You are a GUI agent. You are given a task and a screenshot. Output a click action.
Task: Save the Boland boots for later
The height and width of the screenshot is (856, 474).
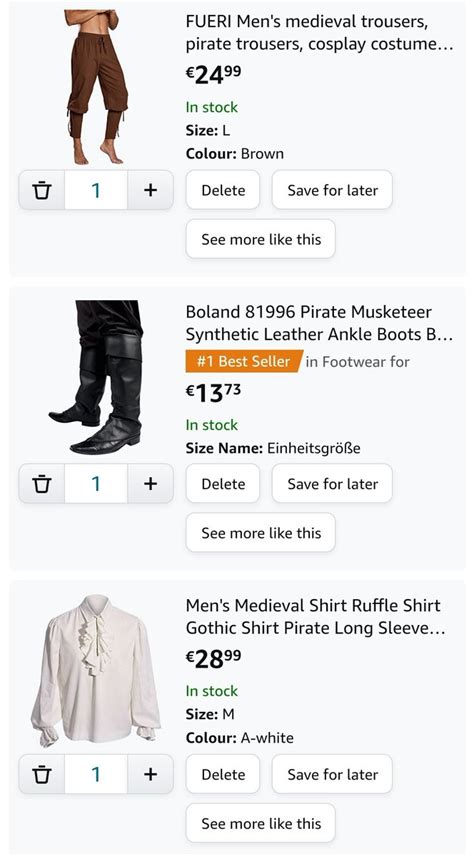coord(332,484)
